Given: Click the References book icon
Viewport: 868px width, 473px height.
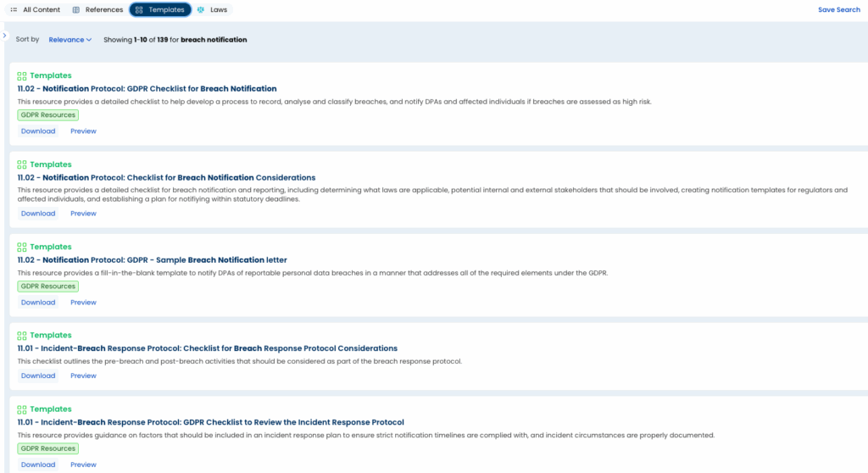Looking at the screenshot, I should tap(75, 10).
